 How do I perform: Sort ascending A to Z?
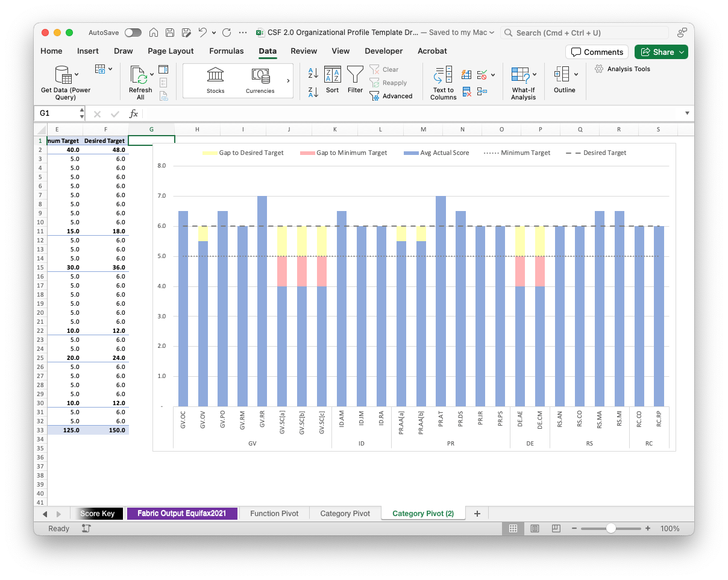(313, 73)
